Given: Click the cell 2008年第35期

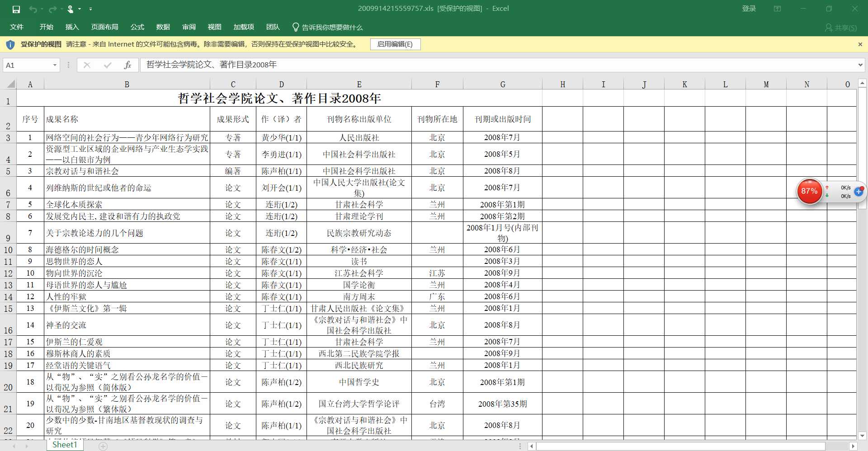Looking at the screenshot, I should 502,404.
